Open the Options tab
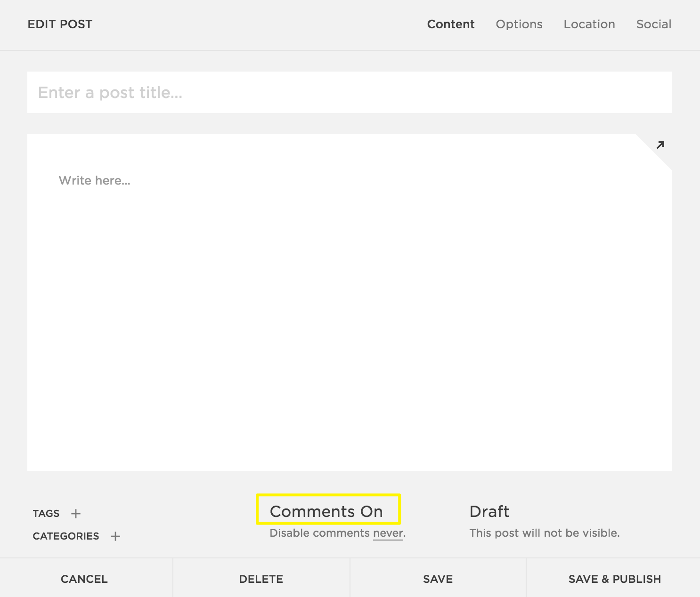700x597 pixels. pos(519,24)
